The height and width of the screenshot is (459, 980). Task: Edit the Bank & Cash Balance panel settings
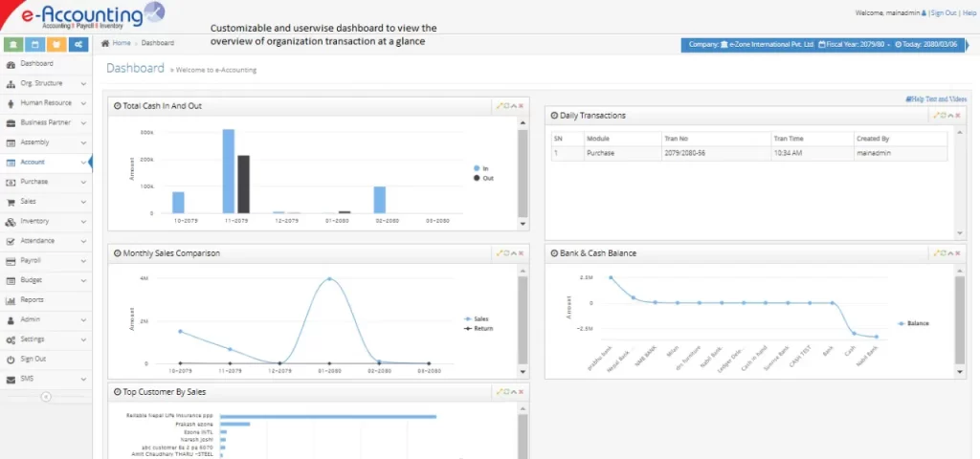[935, 253]
